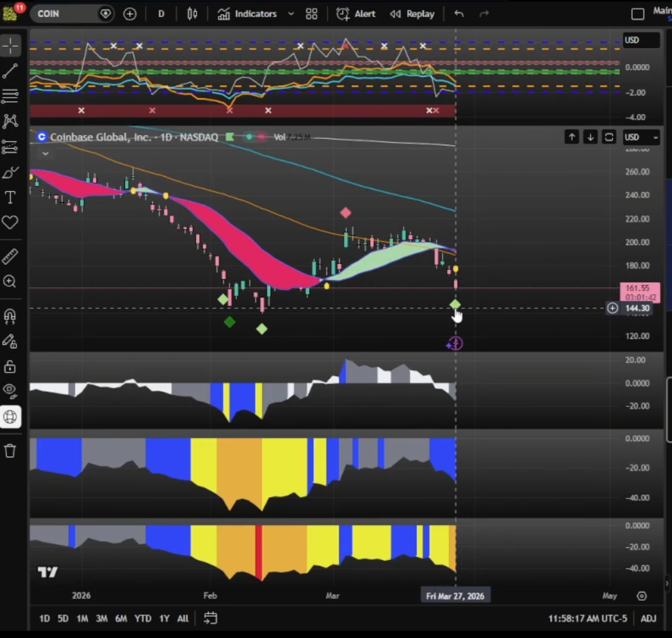The height and width of the screenshot is (638, 672).
Task: Select the 1M time range
Action: coord(82,619)
